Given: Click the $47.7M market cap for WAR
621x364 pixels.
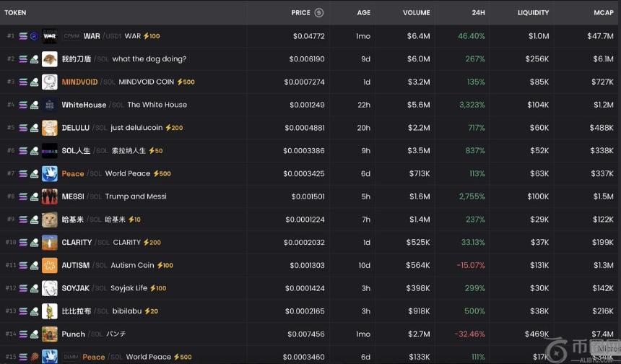Looking at the screenshot, I should 600,36.
